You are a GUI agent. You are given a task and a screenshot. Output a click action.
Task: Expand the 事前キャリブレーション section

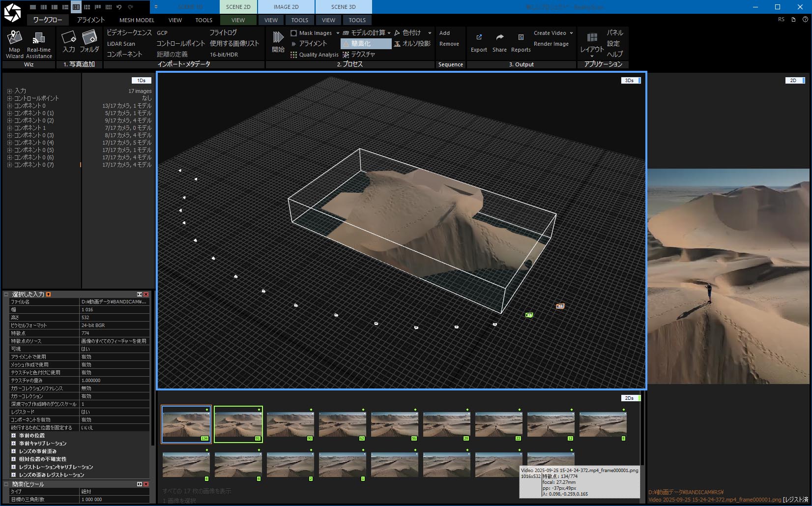14,443
